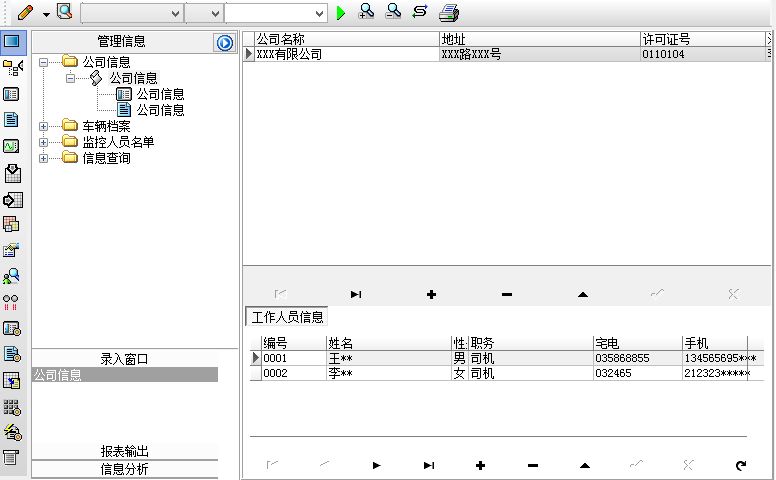Select the blue screen icon in sidebar
776x480 pixels.
point(12,42)
